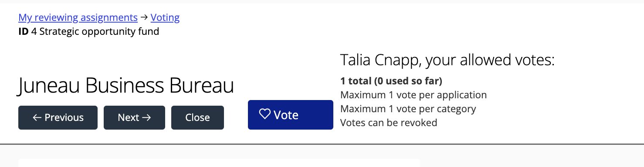This screenshot has height=167, width=644.
Task: Click 'Maximum 1 vote per category' text
Action: (408, 109)
